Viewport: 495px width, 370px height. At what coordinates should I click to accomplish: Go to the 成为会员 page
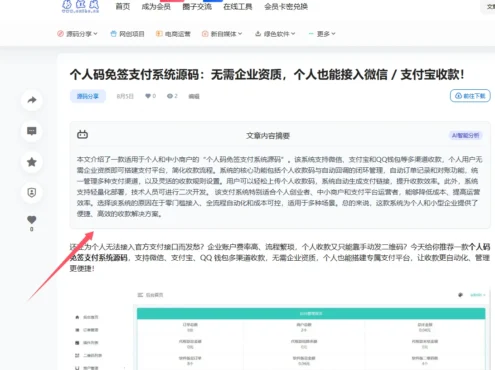pos(156,6)
